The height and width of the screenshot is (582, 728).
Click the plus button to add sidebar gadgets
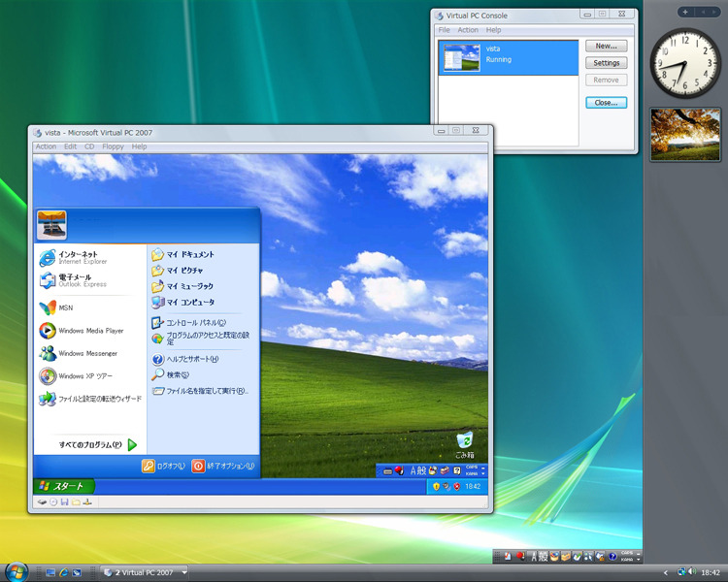(685, 12)
